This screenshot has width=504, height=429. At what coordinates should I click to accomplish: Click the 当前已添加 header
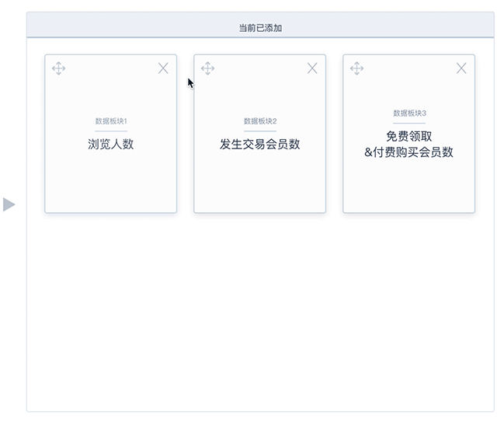pyautogui.click(x=260, y=28)
